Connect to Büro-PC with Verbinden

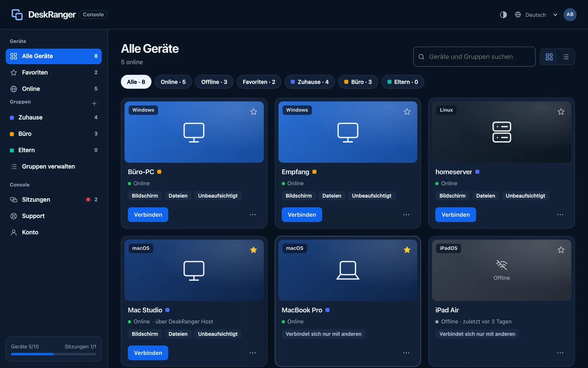[x=148, y=215]
